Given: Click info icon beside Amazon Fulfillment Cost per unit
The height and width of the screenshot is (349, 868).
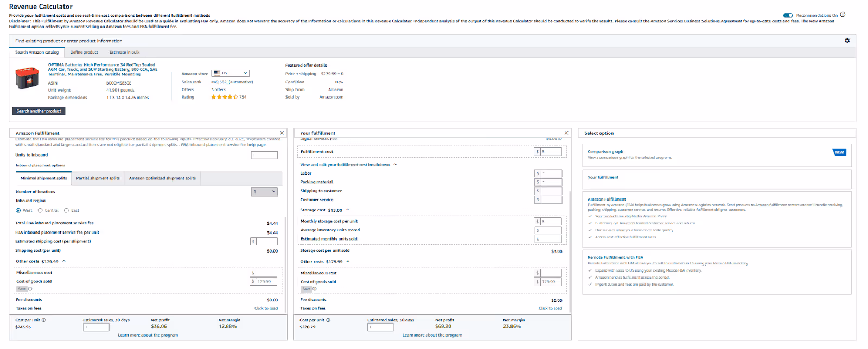Looking at the screenshot, I should (x=44, y=320).
